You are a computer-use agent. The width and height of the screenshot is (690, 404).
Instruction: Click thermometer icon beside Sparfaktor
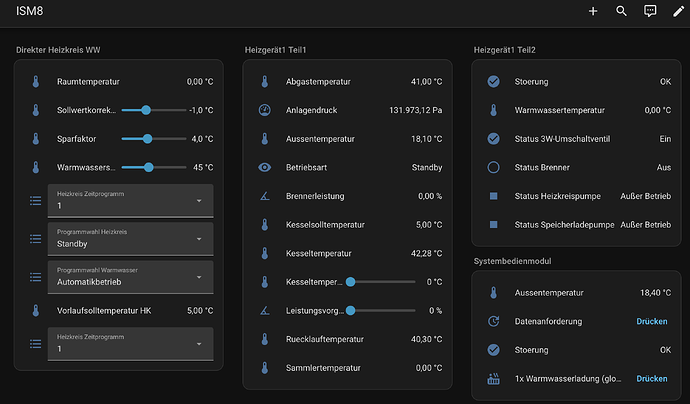click(36, 139)
